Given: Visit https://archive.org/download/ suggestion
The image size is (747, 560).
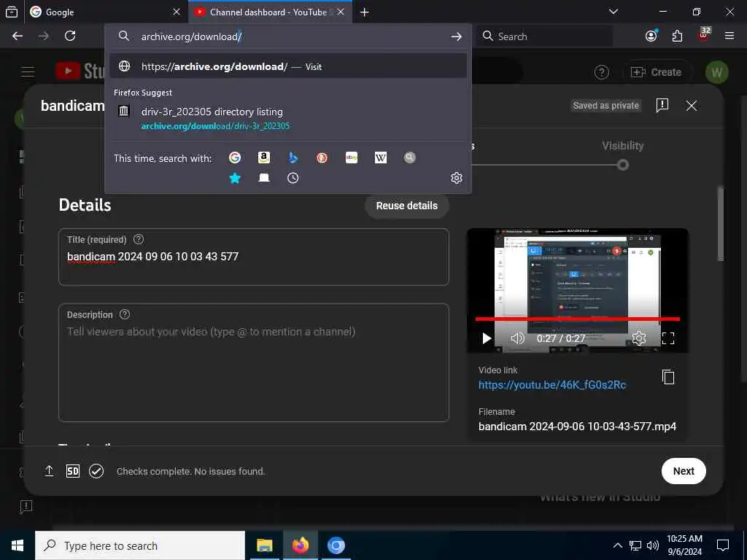Looking at the screenshot, I should pos(288,66).
